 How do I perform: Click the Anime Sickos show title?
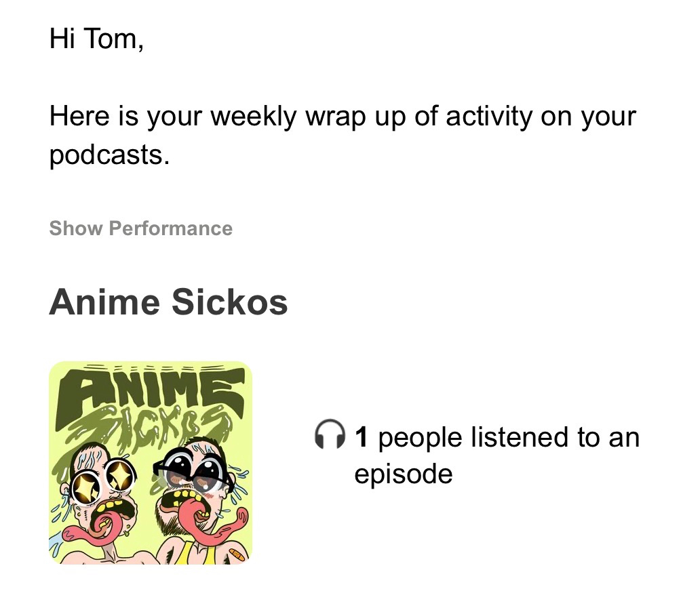point(168,302)
